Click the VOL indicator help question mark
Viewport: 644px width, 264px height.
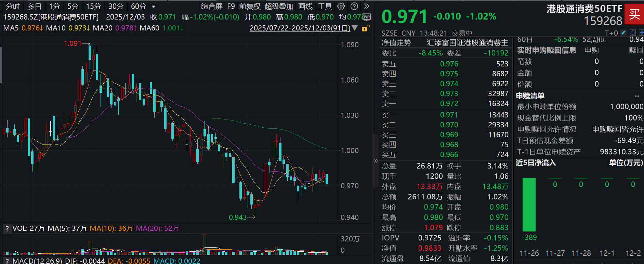7,228
